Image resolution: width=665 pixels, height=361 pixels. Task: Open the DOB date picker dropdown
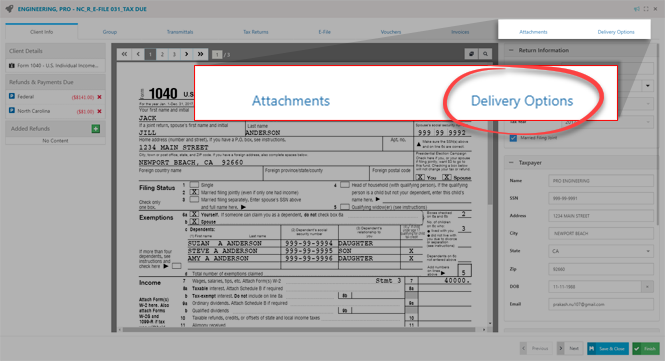[x=647, y=287]
